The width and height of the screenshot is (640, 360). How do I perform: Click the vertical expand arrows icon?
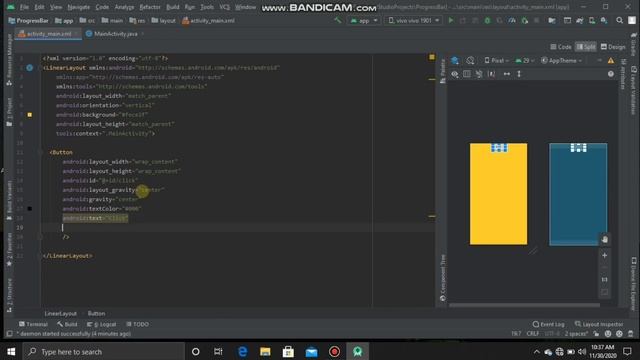pos(519,74)
